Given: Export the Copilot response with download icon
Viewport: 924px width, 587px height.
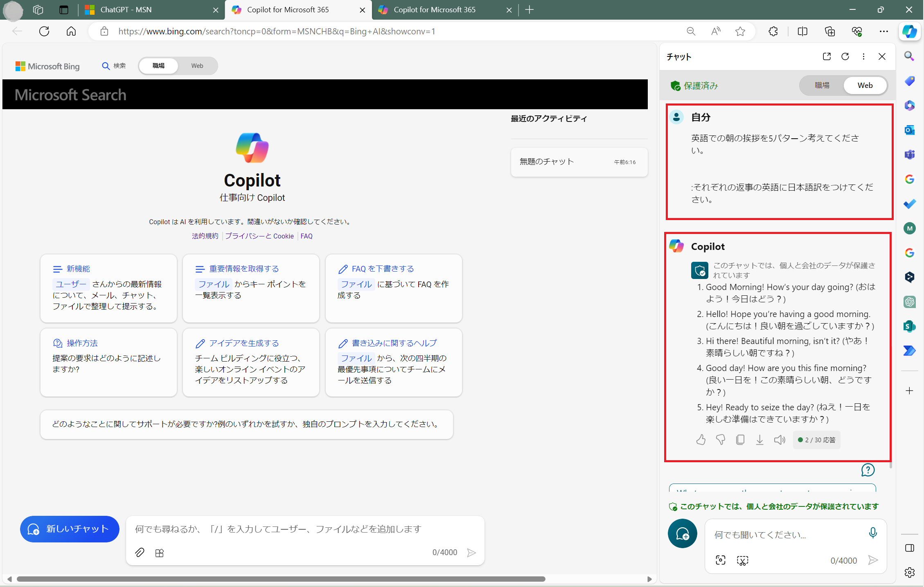Looking at the screenshot, I should (x=759, y=440).
